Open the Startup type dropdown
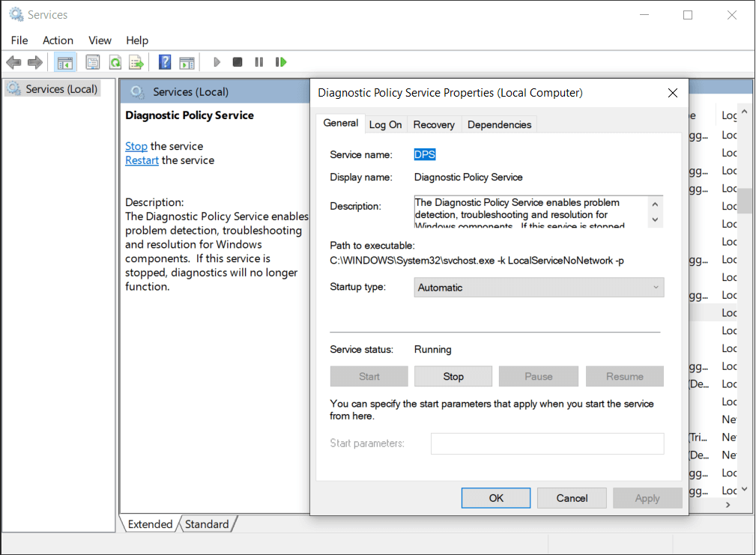The width and height of the screenshot is (756, 555). tap(539, 288)
